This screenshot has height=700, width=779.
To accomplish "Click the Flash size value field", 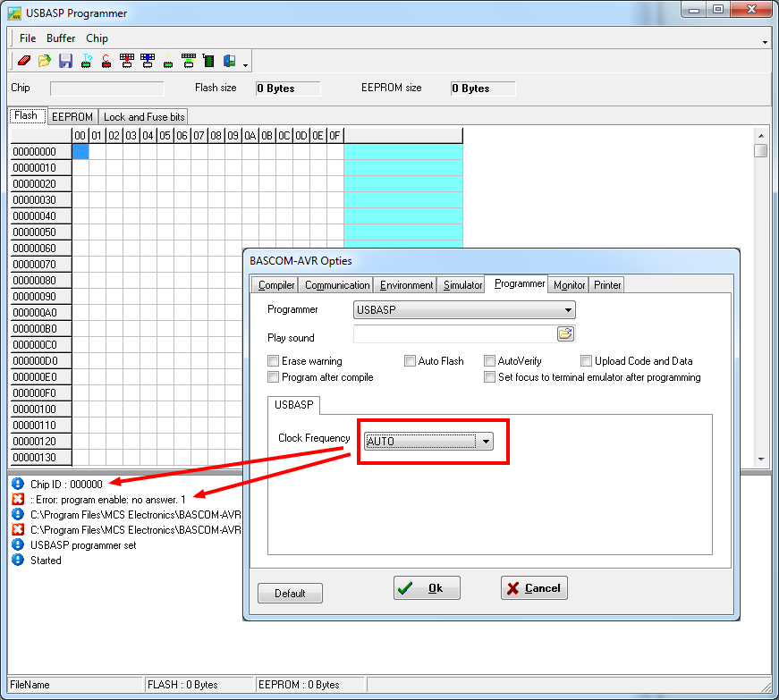I will tap(288, 89).
